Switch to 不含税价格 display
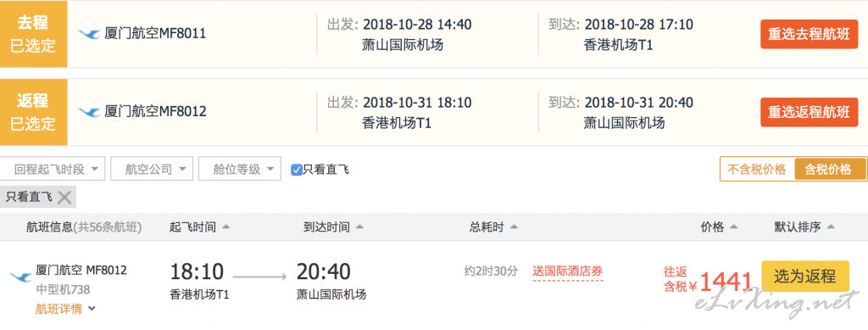 click(757, 170)
